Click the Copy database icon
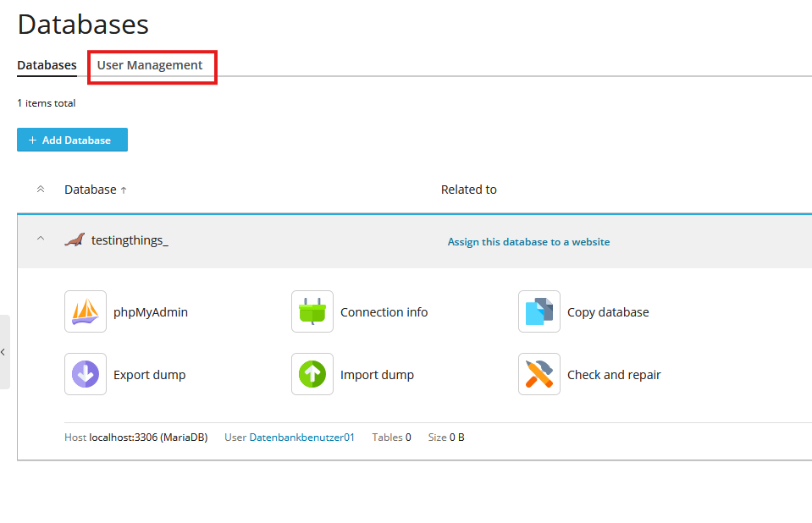This screenshot has height=523, width=812. click(x=539, y=311)
